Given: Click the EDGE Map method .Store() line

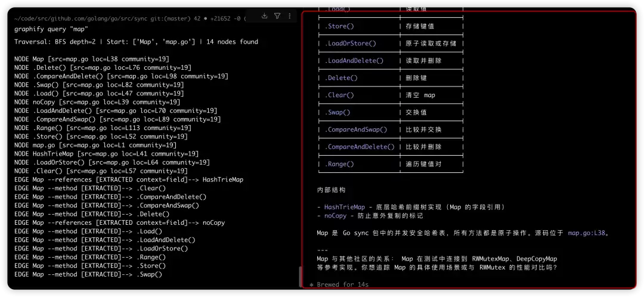Looking at the screenshot, I should coord(89,266).
